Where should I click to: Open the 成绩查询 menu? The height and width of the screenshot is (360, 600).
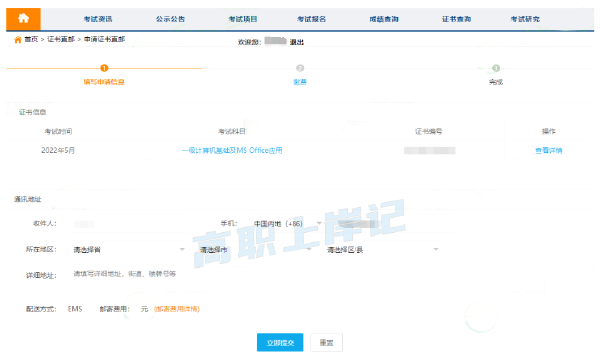[384, 19]
